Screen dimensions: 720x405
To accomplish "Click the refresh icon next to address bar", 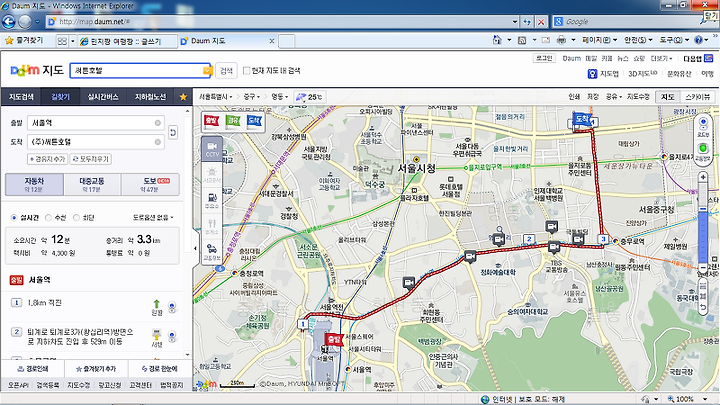I will (527, 22).
